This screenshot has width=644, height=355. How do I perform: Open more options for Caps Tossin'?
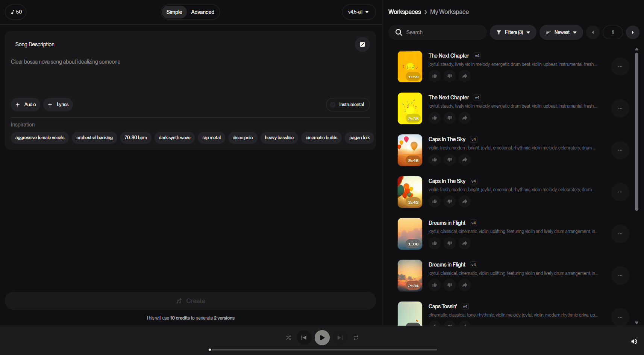click(620, 317)
